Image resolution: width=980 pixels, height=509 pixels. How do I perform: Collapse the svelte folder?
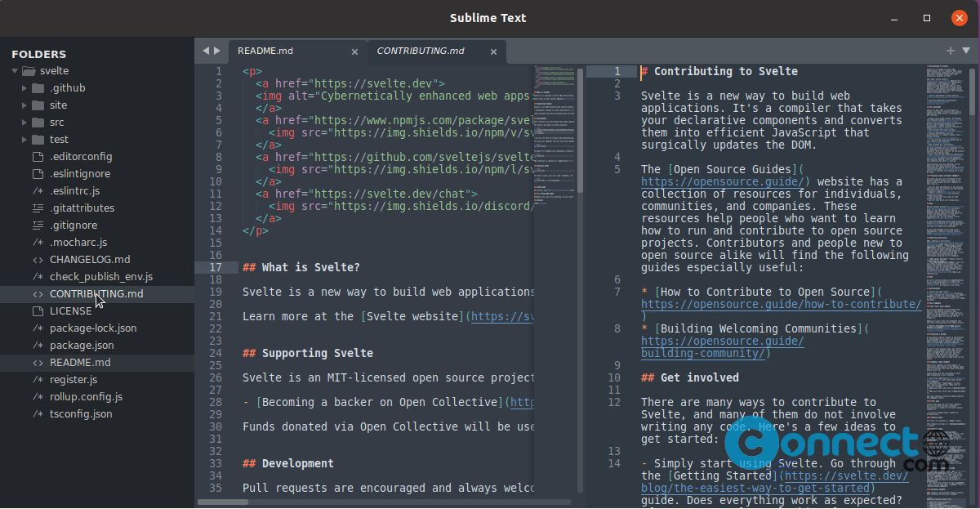[15, 70]
